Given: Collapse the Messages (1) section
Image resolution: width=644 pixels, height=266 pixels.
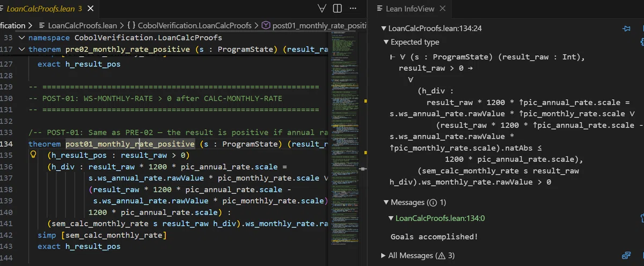Looking at the screenshot, I should click(386, 203).
